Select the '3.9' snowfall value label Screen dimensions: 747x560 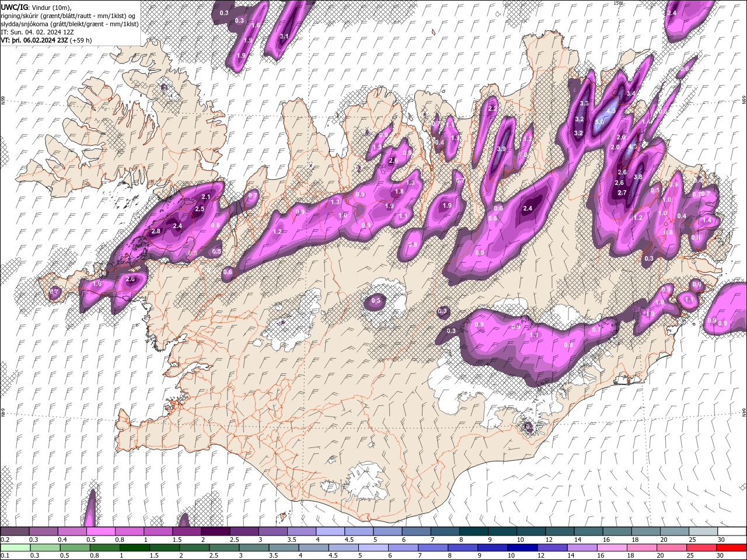click(501, 149)
